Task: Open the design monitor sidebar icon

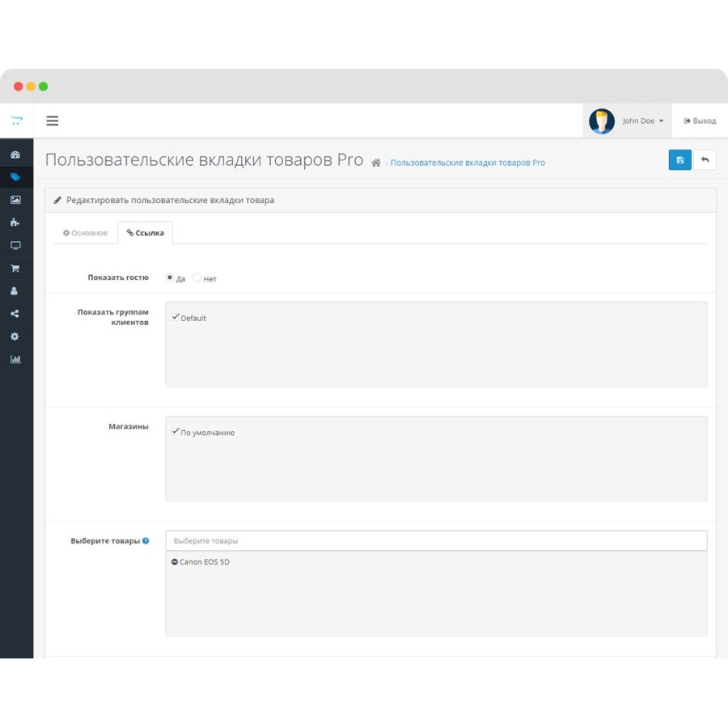Action: coord(15,245)
